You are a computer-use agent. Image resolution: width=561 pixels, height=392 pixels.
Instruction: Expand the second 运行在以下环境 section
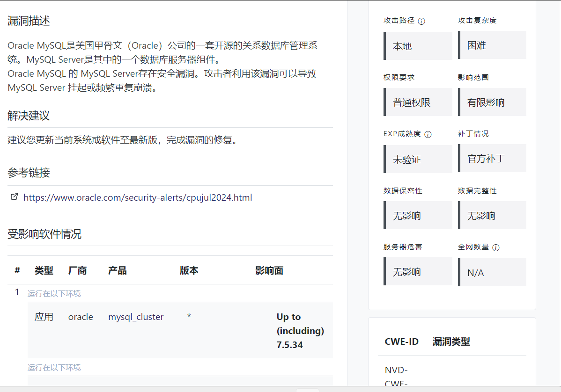54,367
